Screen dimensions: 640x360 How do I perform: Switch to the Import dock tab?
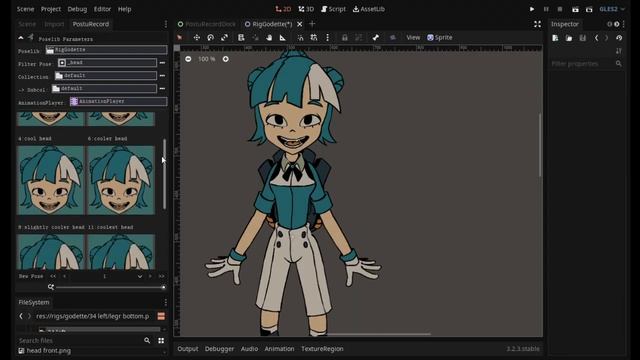(x=54, y=24)
